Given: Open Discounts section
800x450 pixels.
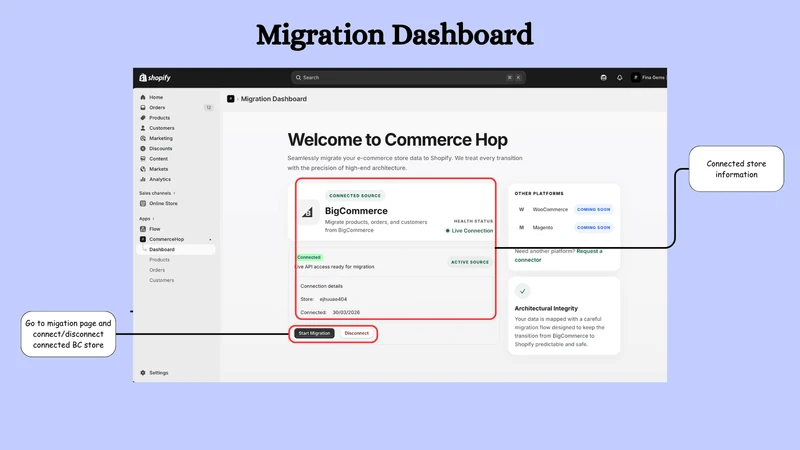Looking at the screenshot, I should click(x=161, y=148).
